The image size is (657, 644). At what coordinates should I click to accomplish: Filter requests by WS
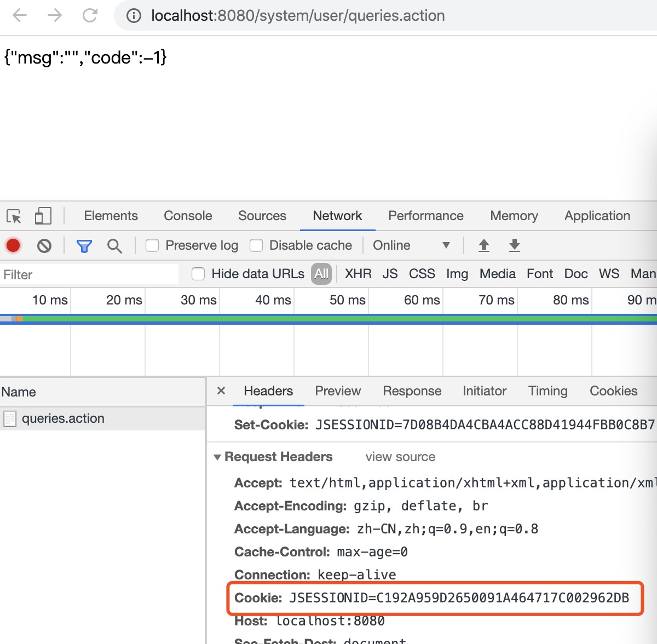(609, 274)
